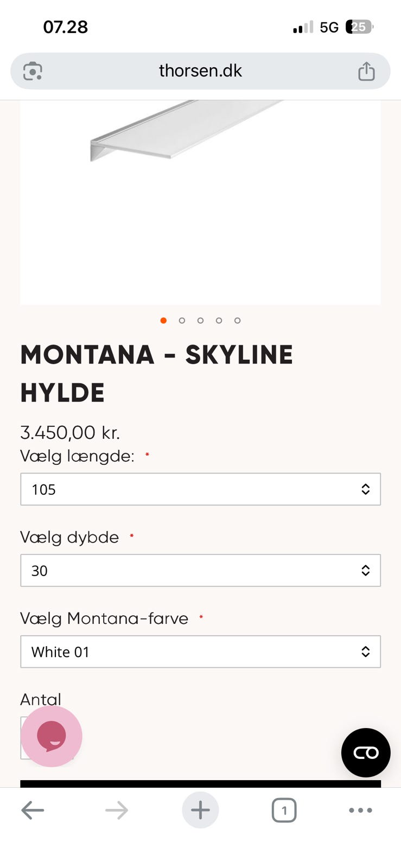The width and height of the screenshot is (401, 868).
Task: Tap the share icon in address bar
Action: coord(366,71)
